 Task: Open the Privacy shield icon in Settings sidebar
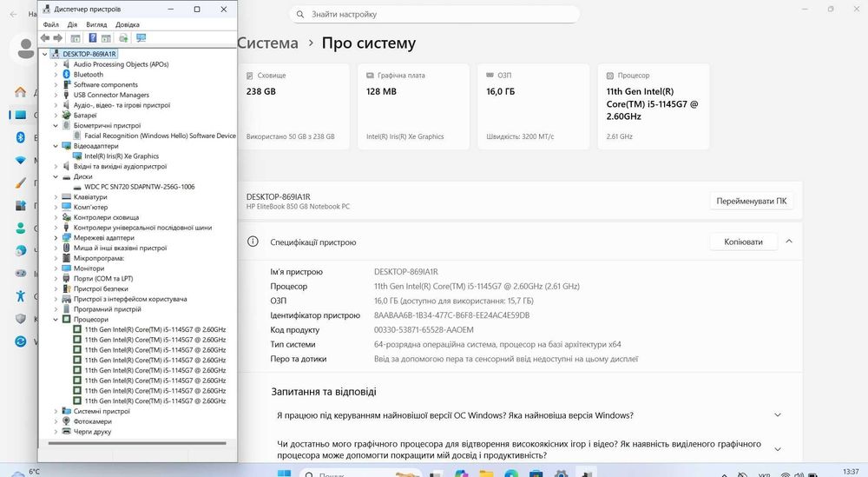coord(21,319)
